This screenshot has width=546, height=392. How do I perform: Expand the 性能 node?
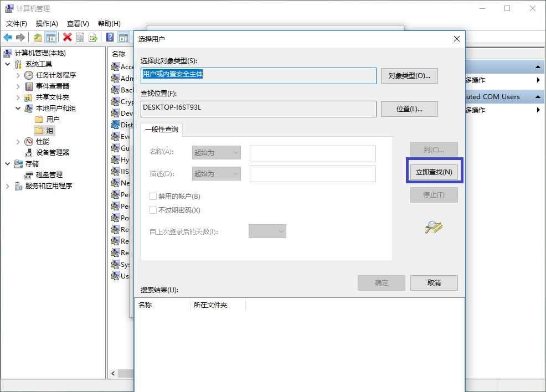point(18,142)
